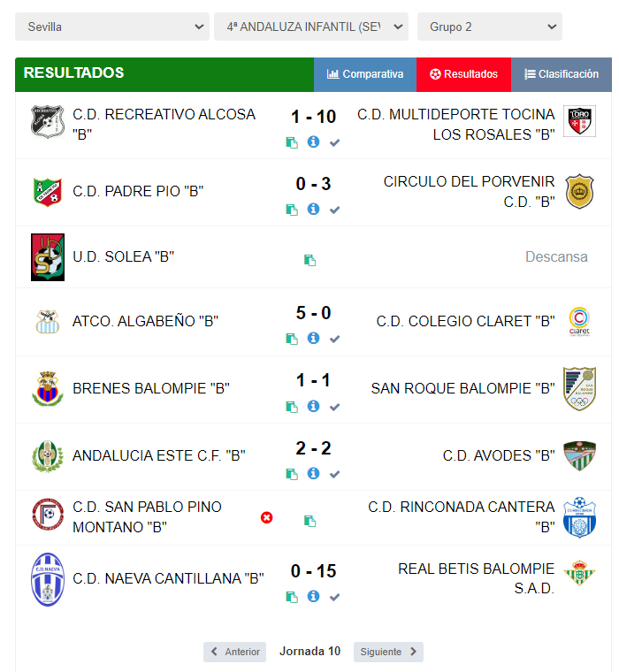Go to Siguiente matchday
The width and height of the screenshot is (619, 672).
(x=388, y=652)
